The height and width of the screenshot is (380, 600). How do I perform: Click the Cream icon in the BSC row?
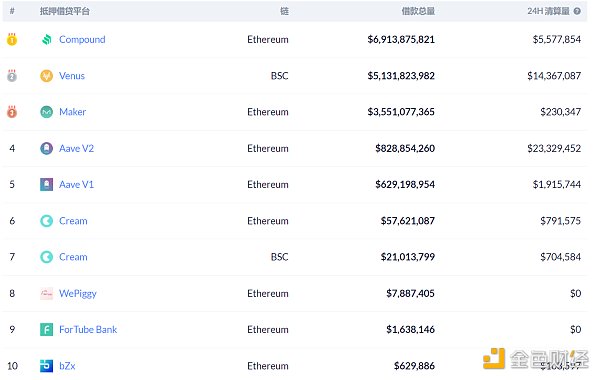click(x=47, y=257)
